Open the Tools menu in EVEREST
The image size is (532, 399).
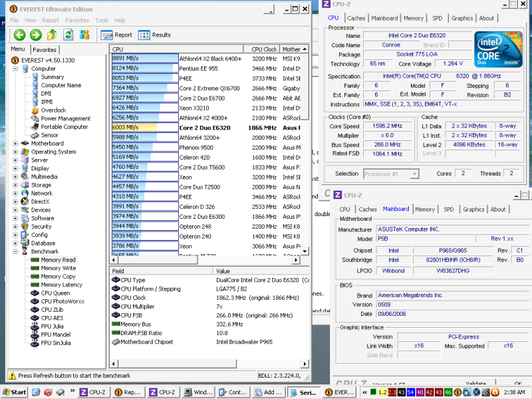(x=102, y=21)
